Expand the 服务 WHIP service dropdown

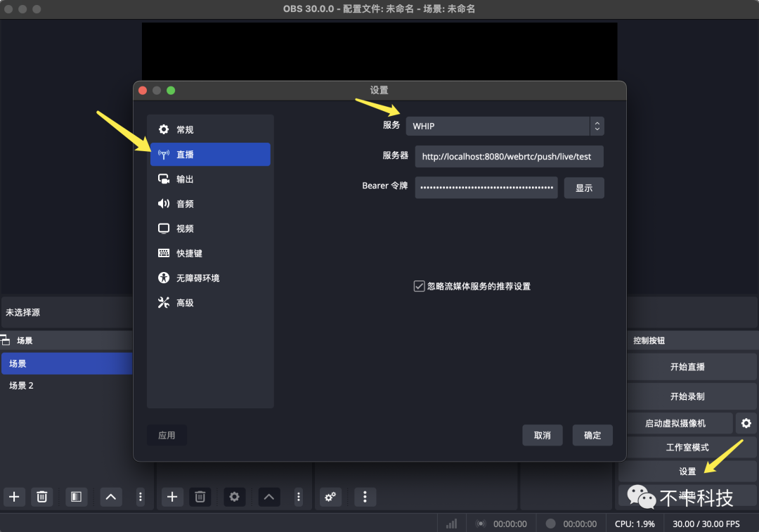pos(505,126)
